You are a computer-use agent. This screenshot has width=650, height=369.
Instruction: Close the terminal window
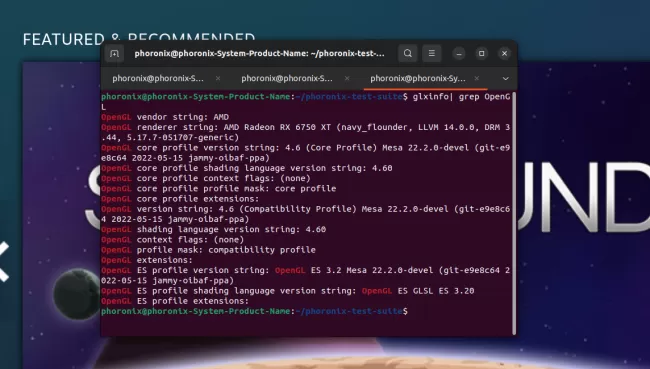[504, 53]
